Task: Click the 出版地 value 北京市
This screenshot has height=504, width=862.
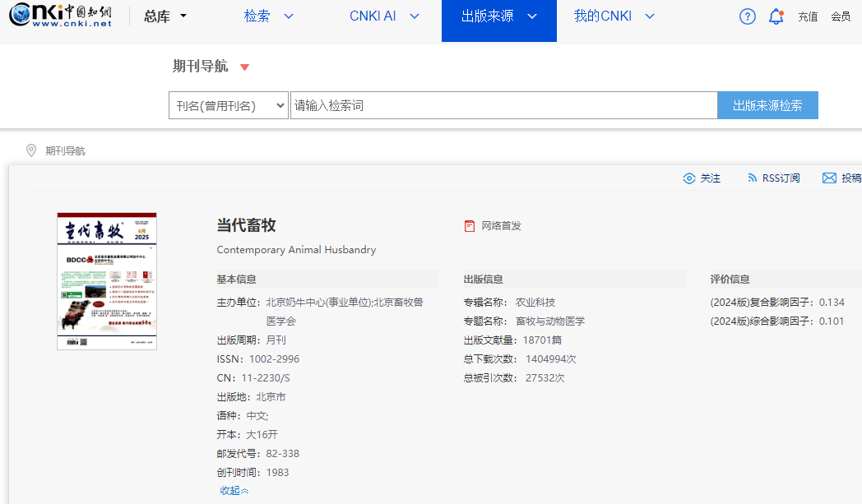Action: point(271,397)
